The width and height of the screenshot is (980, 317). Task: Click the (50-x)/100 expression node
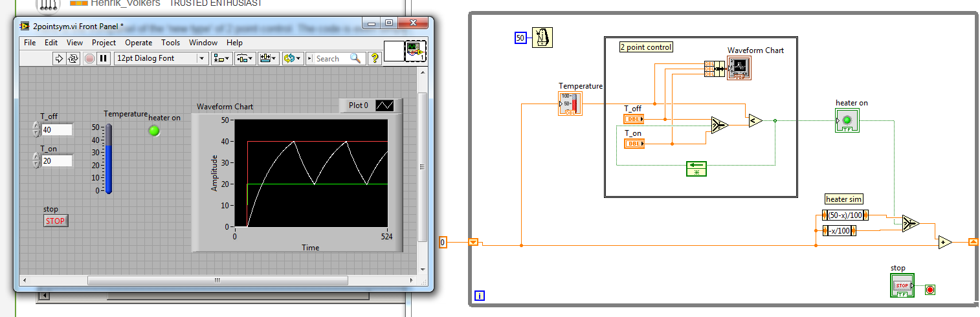point(845,215)
